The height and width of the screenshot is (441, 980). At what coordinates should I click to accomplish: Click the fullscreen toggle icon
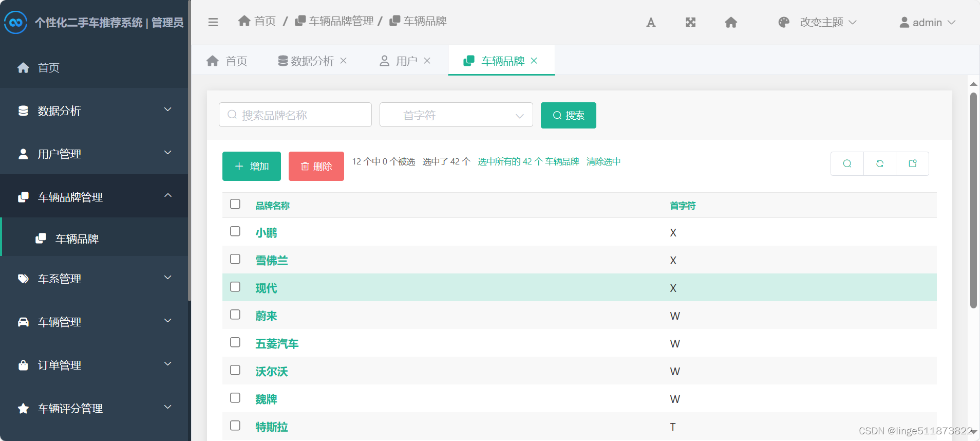[x=690, y=22]
